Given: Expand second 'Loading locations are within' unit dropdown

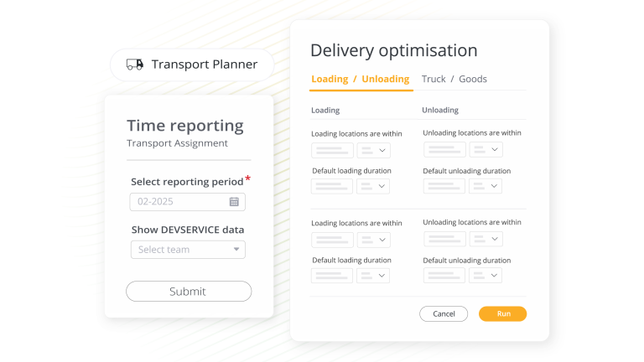Looking at the screenshot, I should [374, 240].
